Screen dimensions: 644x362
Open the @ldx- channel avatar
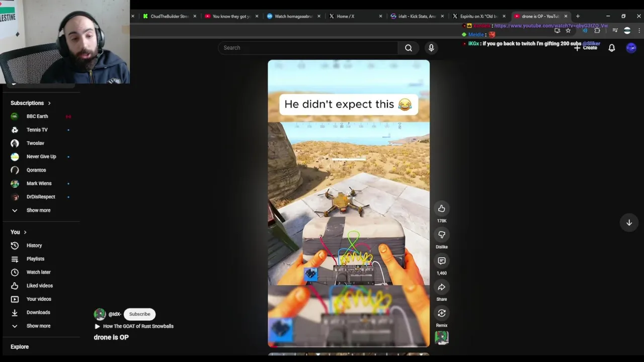pyautogui.click(x=100, y=314)
